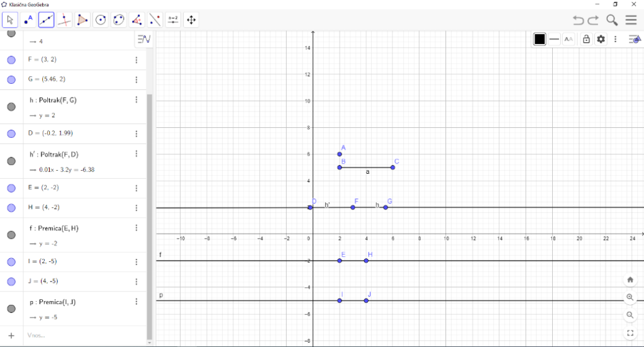Select the Line through two points tool
Viewport: 644px width, 347px height.
(x=46, y=20)
